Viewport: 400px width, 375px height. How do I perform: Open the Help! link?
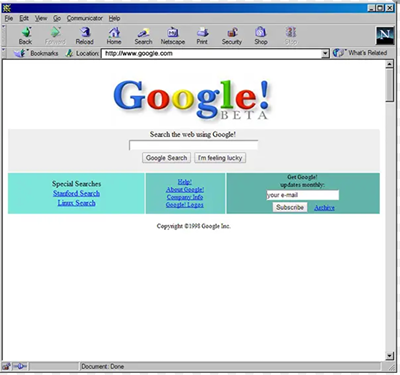pos(185,182)
